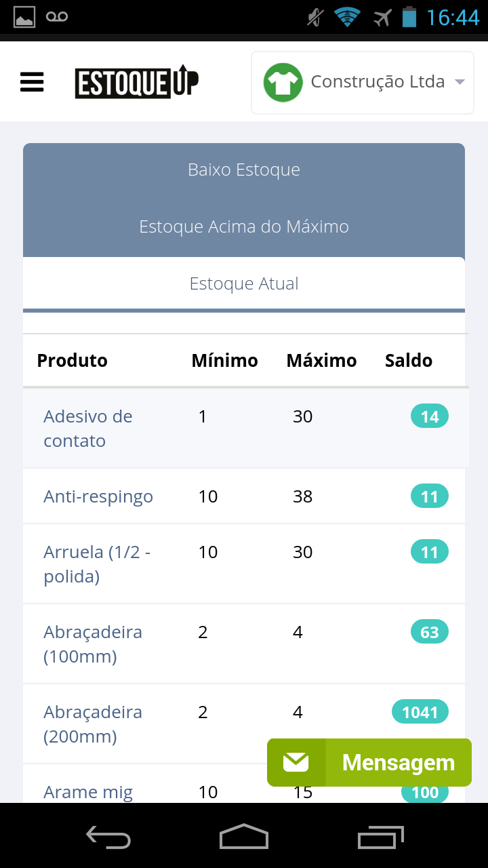The height and width of the screenshot is (868, 488).
Task: Open the Arruela (1/2 - polida) product
Action: tap(97, 564)
